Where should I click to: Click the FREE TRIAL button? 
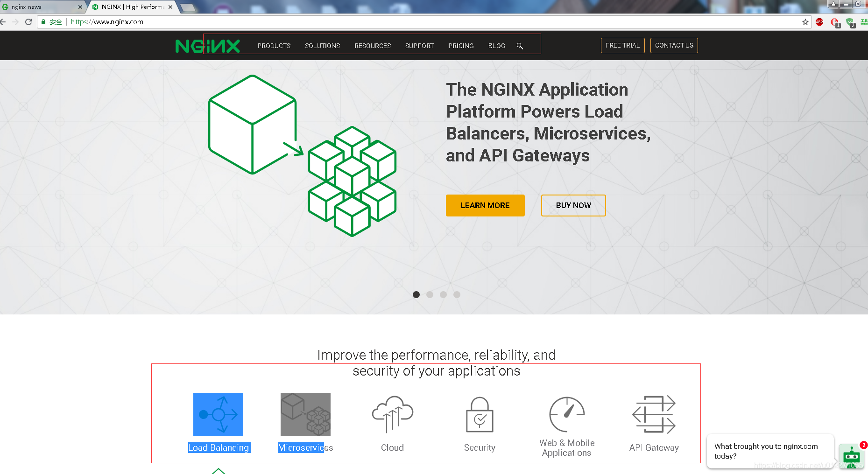(622, 45)
